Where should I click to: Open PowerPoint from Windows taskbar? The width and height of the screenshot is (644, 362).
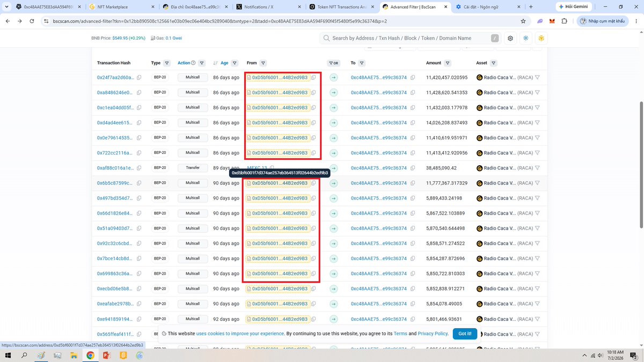(106, 355)
